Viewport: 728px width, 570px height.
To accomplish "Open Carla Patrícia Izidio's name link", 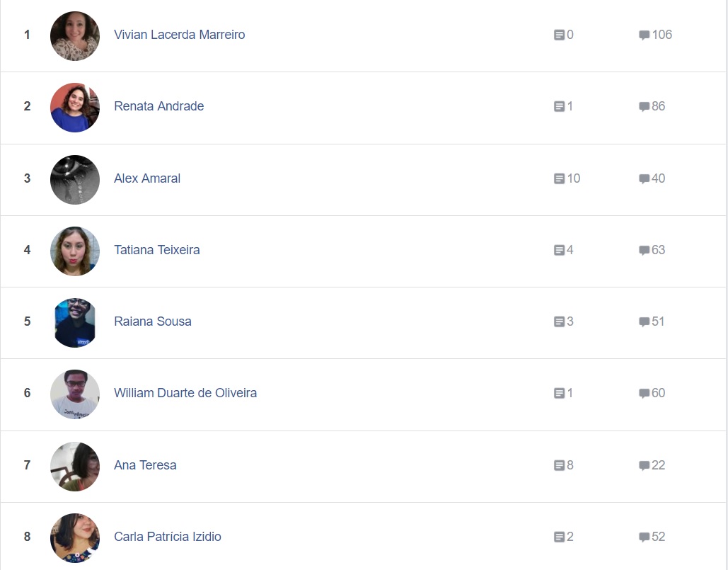I will click(168, 537).
